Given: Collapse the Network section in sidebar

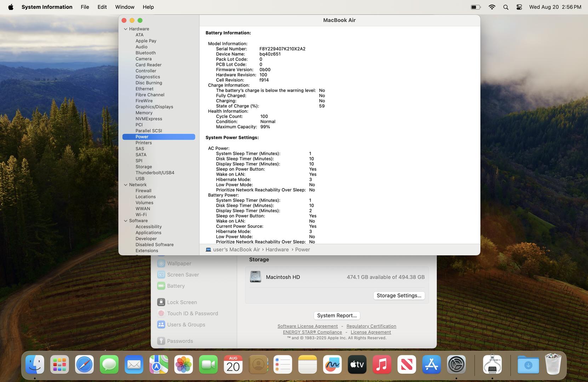Looking at the screenshot, I should (125, 185).
